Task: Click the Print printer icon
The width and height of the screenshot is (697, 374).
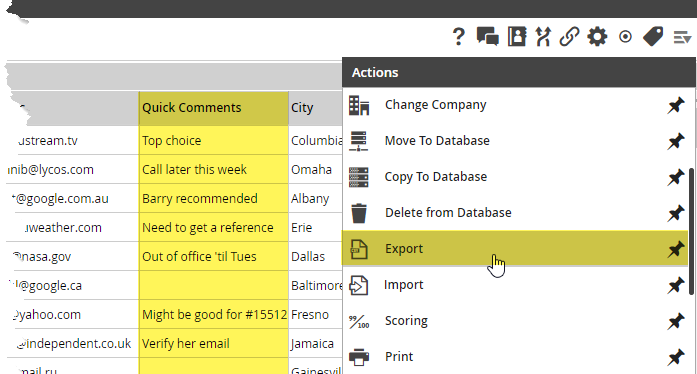Action: pos(359,357)
